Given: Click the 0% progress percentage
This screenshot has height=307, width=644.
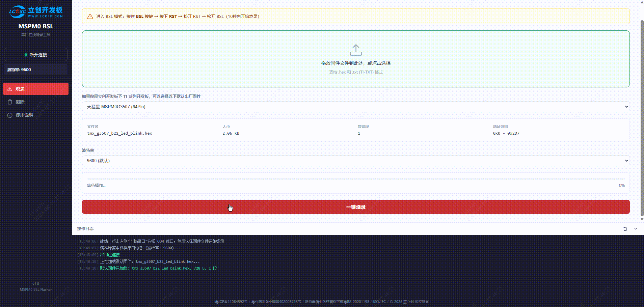Looking at the screenshot, I should tap(622, 186).
